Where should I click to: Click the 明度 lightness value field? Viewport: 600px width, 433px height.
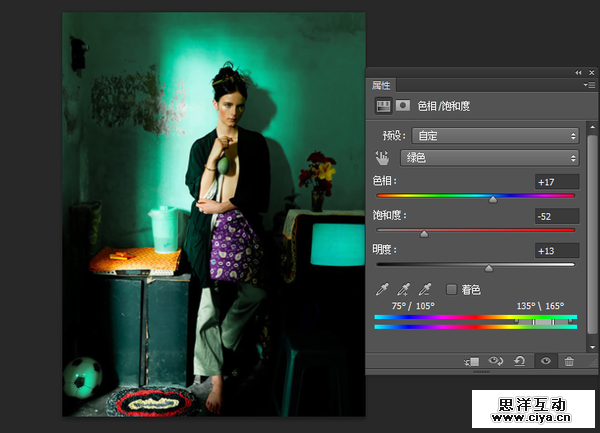(x=556, y=249)
